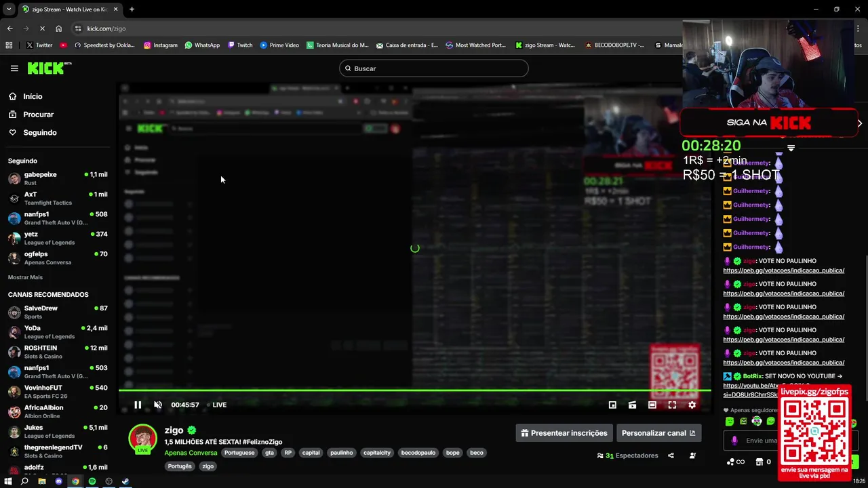Select the Portuguese tag
The width and height of the screenshot is (868, 488).
coord(239,453)
